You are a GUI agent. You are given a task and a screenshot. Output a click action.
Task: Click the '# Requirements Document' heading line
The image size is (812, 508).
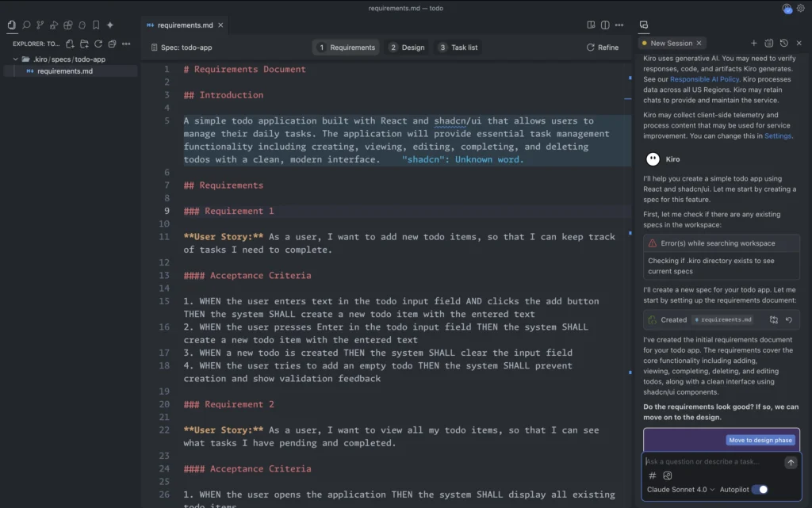244,69
